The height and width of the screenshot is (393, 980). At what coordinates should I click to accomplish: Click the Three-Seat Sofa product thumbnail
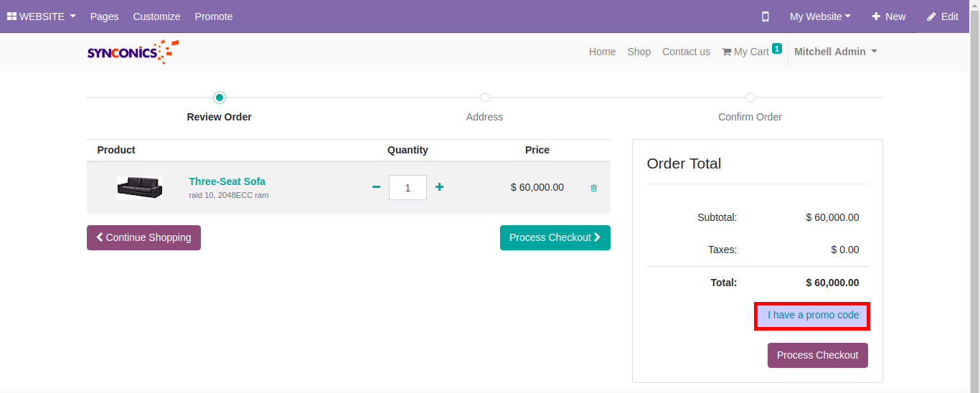coord(140,187)
